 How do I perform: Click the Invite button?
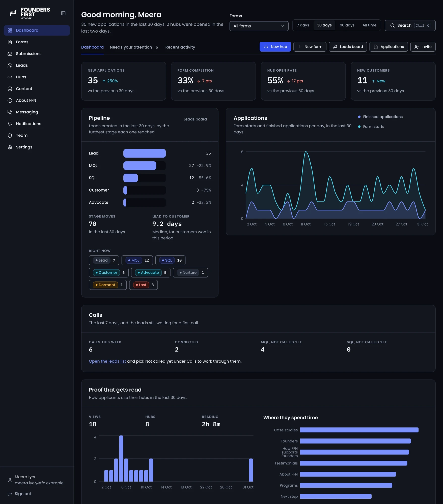tap(423, 47)
